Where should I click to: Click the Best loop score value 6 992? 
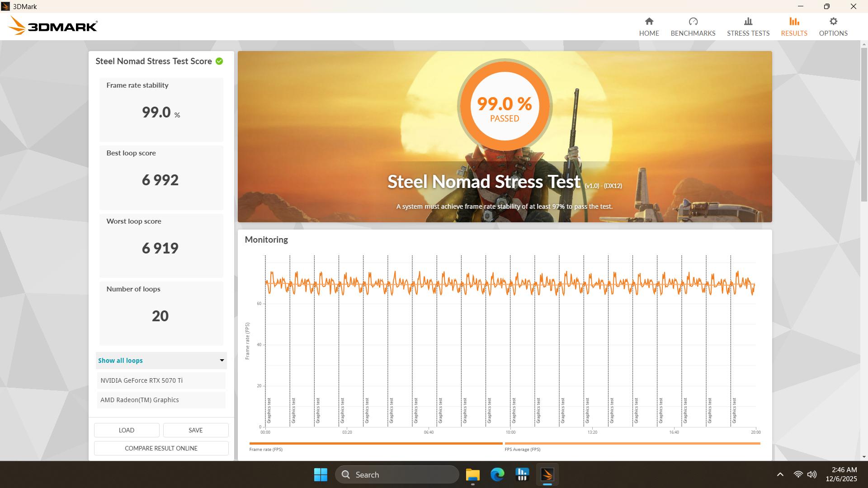[x=160, y=180]
